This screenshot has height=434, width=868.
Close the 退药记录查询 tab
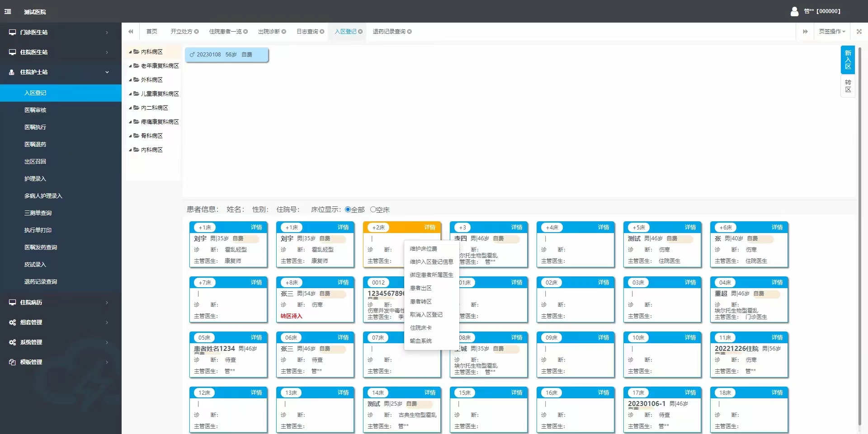point(409,32)
